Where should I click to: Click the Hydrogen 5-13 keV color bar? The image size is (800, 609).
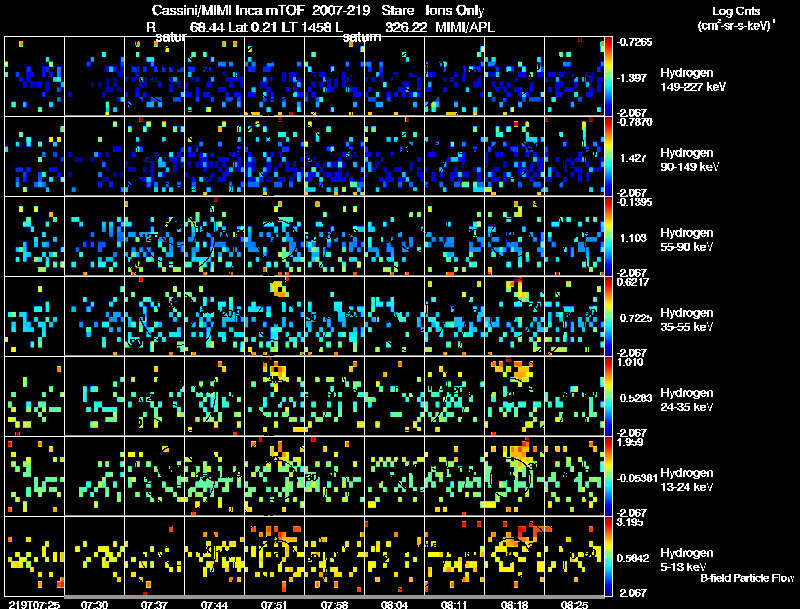coord(608,556)
